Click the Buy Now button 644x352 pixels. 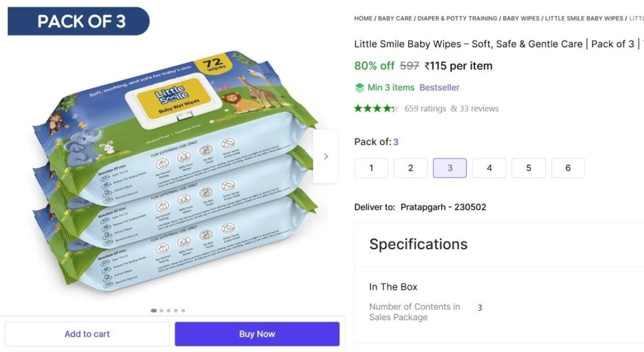click(x=257, y=334)
